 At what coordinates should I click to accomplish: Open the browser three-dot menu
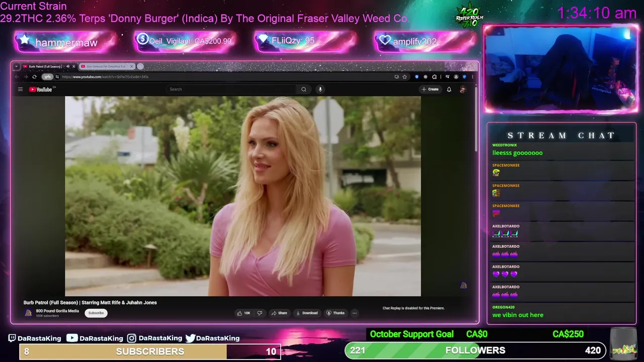[x=472, y=77]
